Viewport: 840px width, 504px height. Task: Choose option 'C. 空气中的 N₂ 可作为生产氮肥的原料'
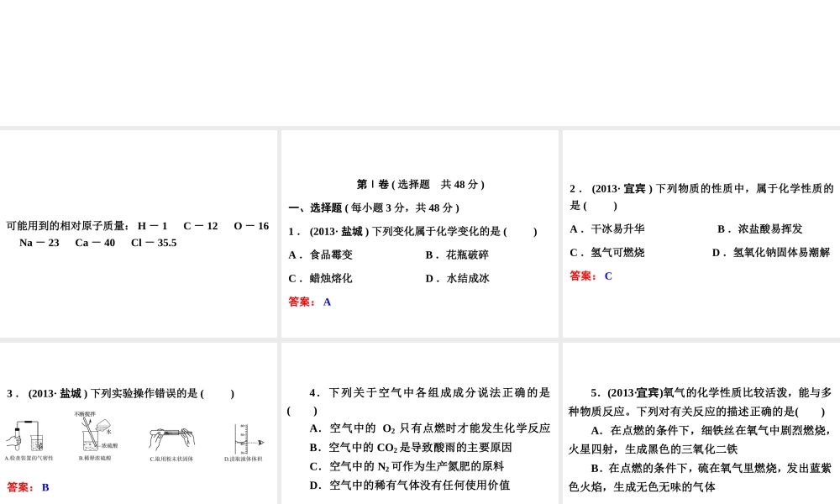(x=407, y=466)
